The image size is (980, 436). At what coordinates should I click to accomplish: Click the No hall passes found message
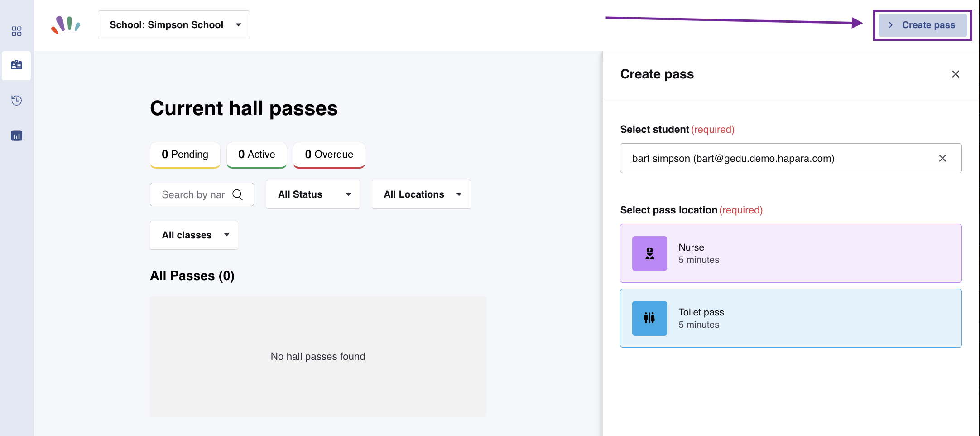pos(318,357)
